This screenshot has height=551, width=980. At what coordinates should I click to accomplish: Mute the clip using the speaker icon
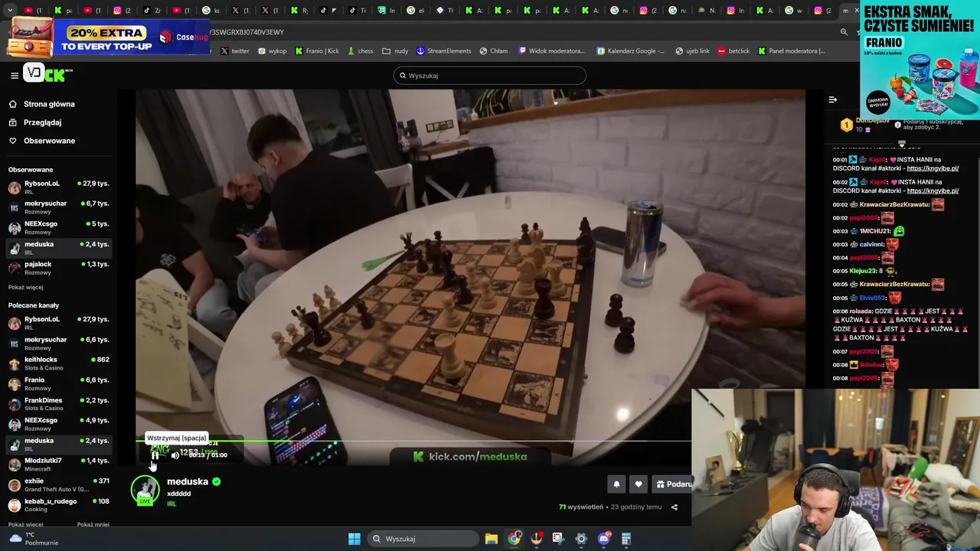[x=175, y=455]
